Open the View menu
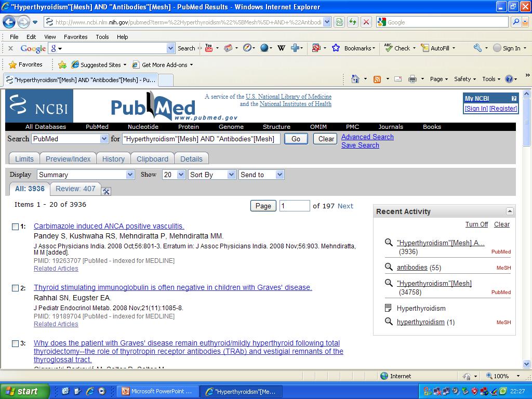 [50, 37]
